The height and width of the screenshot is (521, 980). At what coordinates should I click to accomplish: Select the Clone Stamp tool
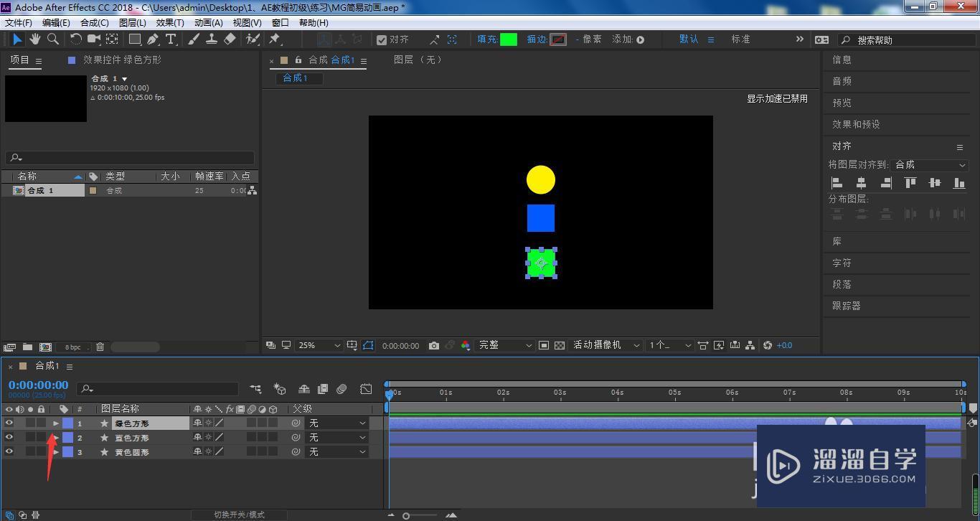click(212, 39)
